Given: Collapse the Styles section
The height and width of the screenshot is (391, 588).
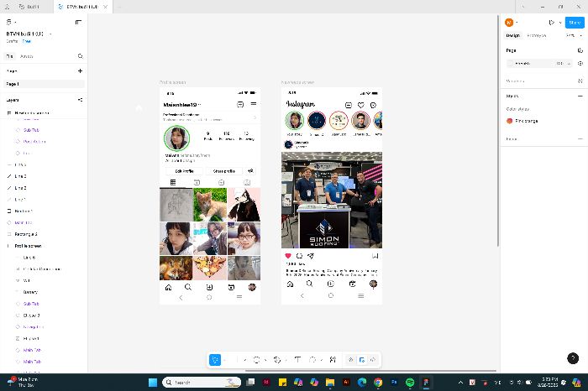Looking at the screenshot, I should tap(580, 96).
